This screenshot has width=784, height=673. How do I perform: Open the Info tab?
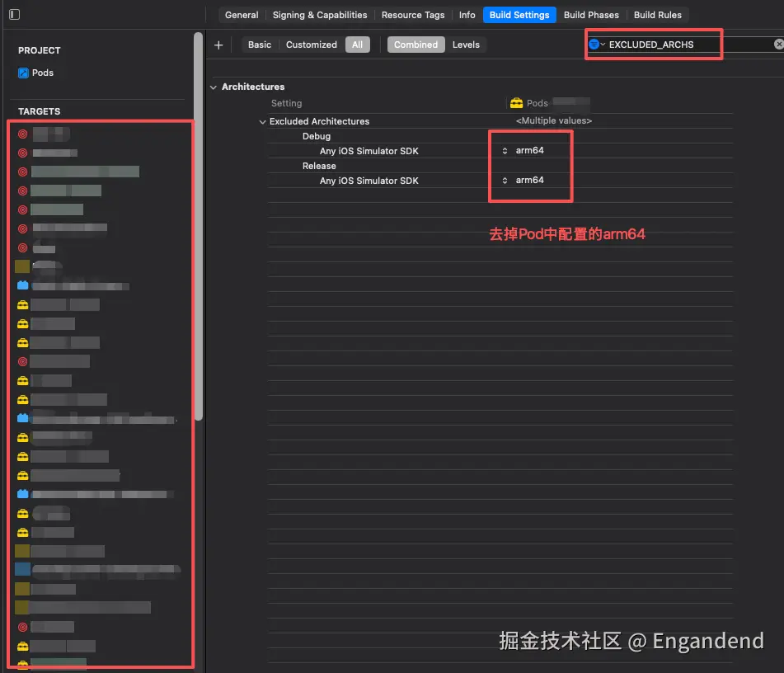point(467,15)
